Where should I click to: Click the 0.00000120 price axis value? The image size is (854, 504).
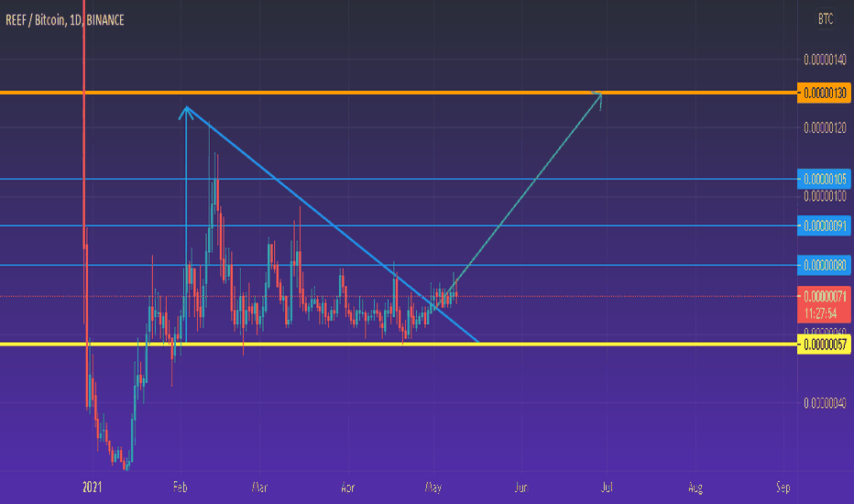coord(825,127)
